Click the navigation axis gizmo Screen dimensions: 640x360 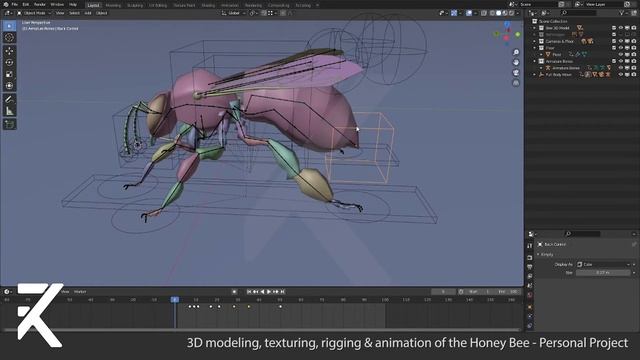pyautogui.click(x=507, y=33)
